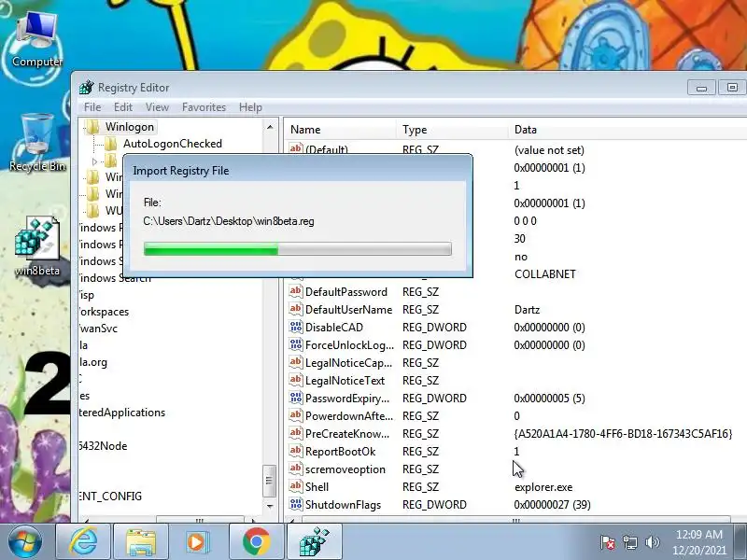Select the 6432Node key in tree
This screenshot has height=560, width=747.
104,446
